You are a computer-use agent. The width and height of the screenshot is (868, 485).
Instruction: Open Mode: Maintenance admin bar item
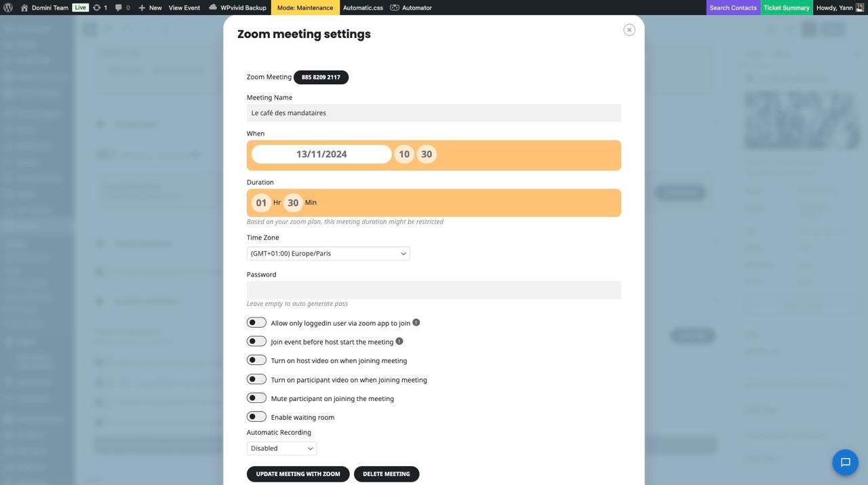[x=305, y=7]
